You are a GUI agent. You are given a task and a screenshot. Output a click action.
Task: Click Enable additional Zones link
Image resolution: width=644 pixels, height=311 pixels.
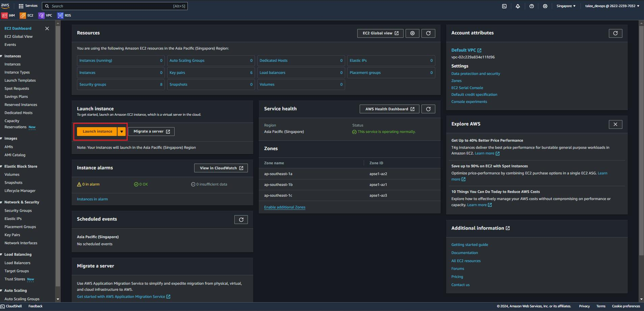pyautogui.click(x=285, y=207)
